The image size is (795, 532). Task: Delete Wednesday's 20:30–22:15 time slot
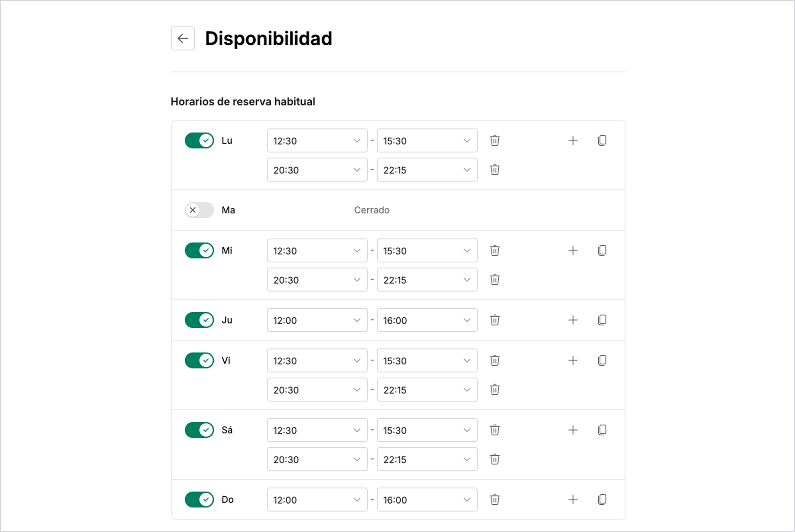click(x=495, y=280)
